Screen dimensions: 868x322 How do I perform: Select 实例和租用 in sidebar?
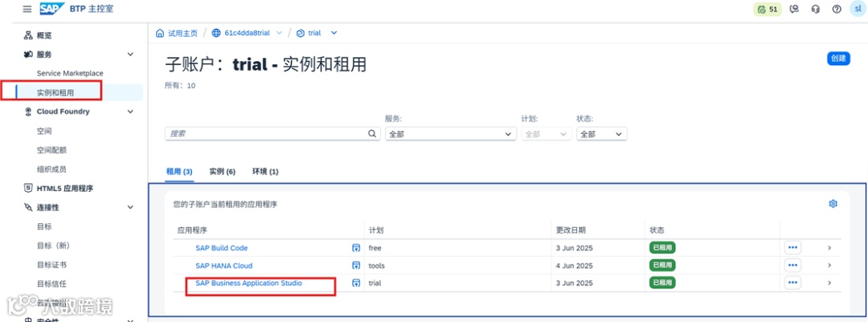(x=55, y=92)
